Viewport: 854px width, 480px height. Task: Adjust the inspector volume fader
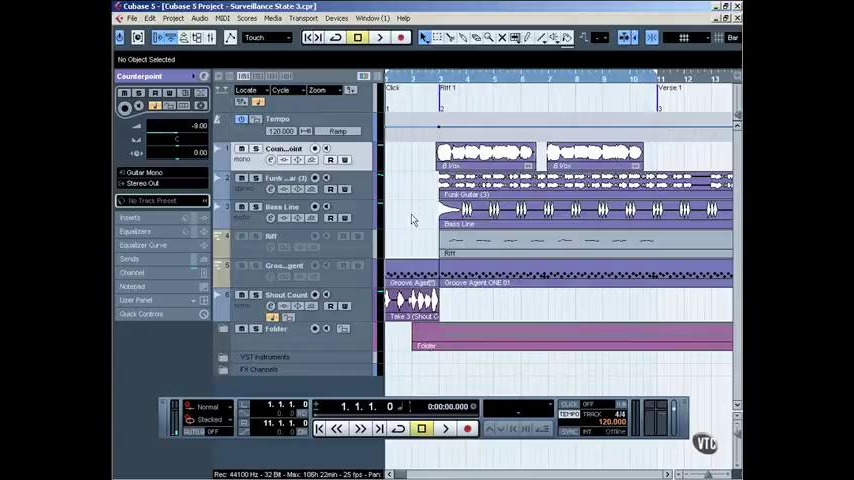coord(137,126)
